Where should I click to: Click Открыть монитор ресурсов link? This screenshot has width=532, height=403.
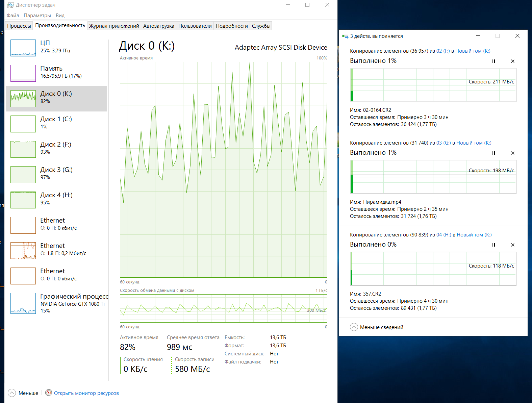pos(86,393)
